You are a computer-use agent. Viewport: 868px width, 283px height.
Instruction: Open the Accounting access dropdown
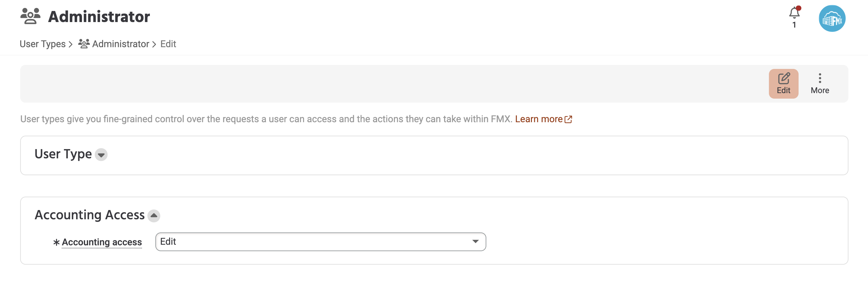click(x=321, y=242)
